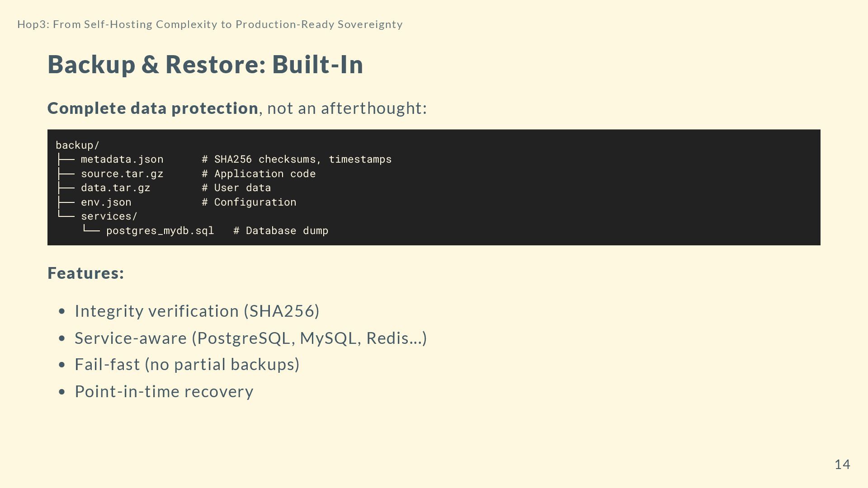Click 'postgres_mydb.sql' file entry
Viewport: 868px width, 488px height.
[x=160, y=231]
